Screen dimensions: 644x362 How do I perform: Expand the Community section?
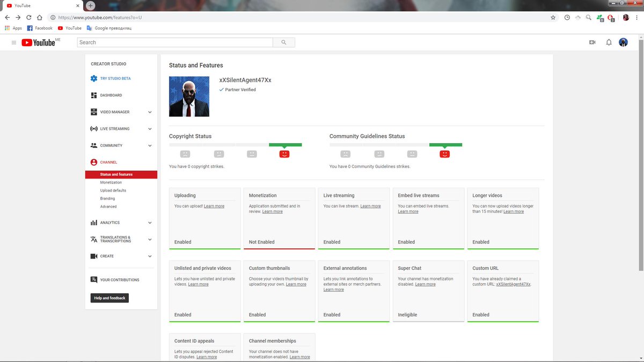coord(150,145)
